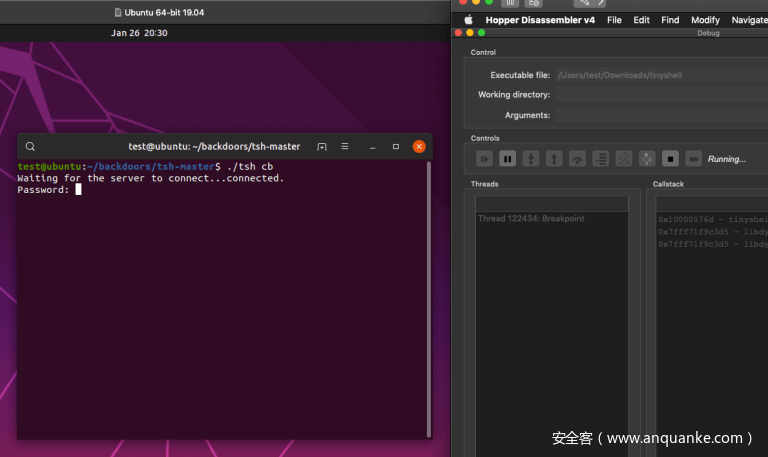Click the Step Over curved-arrow icon
The width and height of the screenshot is (768, 457).
[577, 159]
